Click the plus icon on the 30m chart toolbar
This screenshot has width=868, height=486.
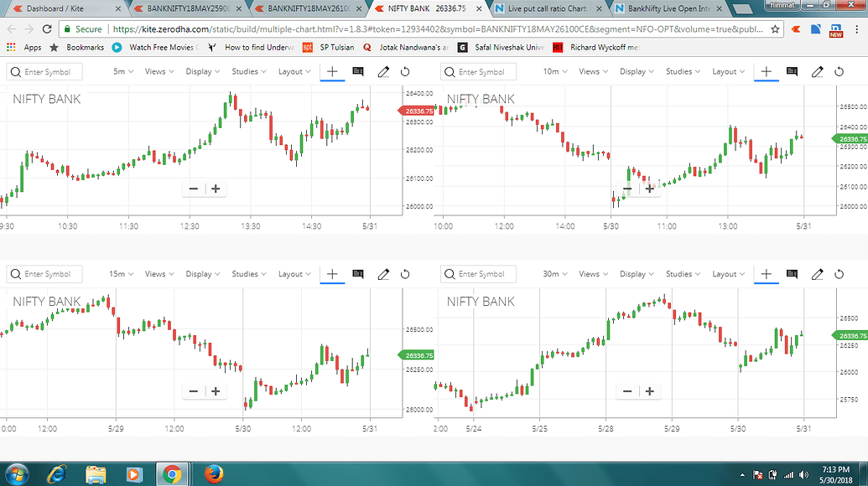click(x=766, y=274)
